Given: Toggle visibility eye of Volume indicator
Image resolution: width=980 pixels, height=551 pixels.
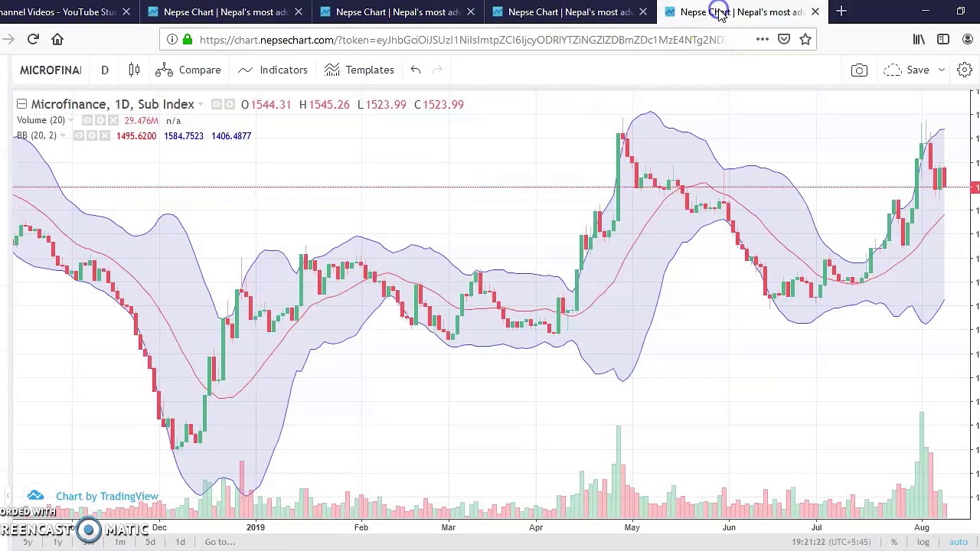Looking at the screenshot, I should [x=87, y=120].
